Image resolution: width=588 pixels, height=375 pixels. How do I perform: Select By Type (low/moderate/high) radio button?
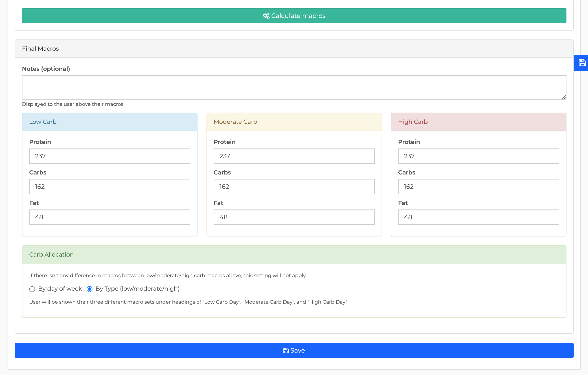point(90,289)
